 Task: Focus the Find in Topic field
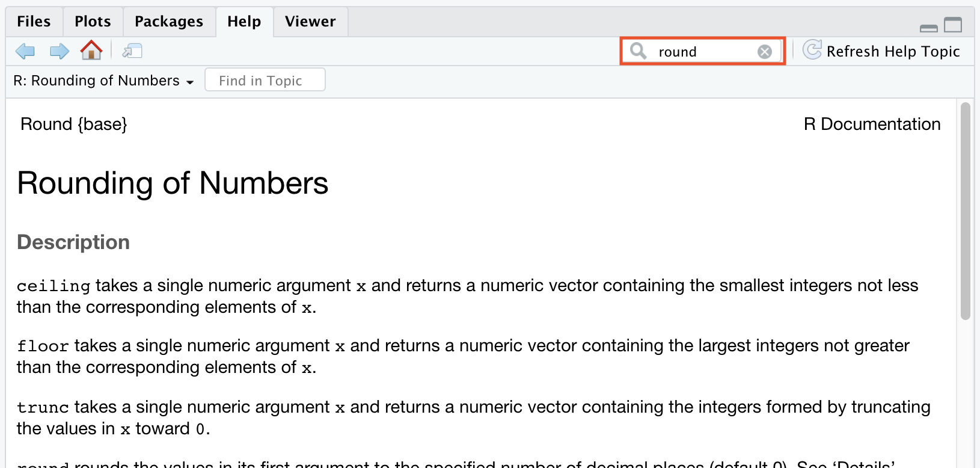click(265, 80)
